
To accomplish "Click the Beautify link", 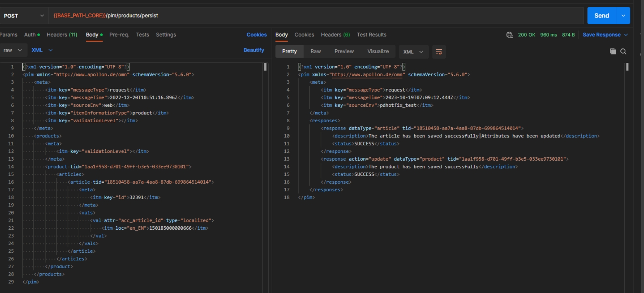I will (254, 50).
